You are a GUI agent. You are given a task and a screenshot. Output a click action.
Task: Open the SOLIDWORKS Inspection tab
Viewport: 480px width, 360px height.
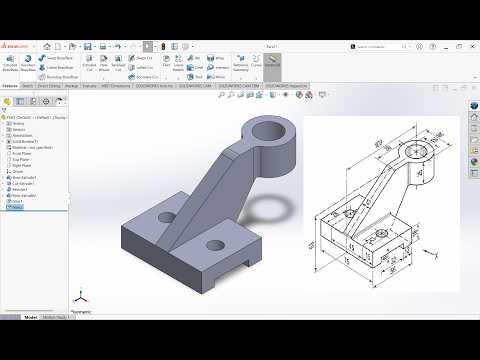(286, 86)
